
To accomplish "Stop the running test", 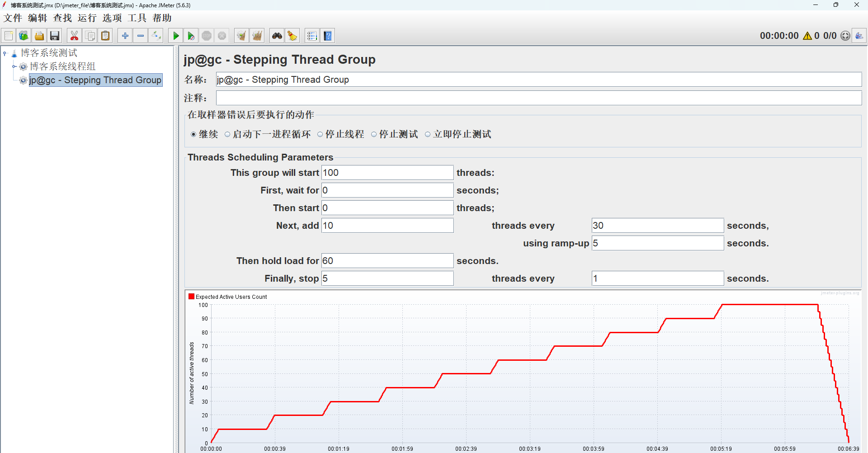I will coord(207,36).
